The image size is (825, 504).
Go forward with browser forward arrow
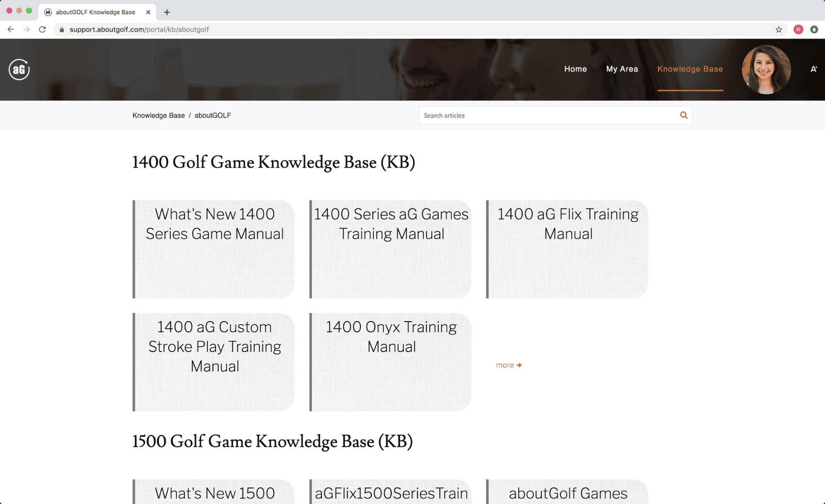(x=26, y=29)
